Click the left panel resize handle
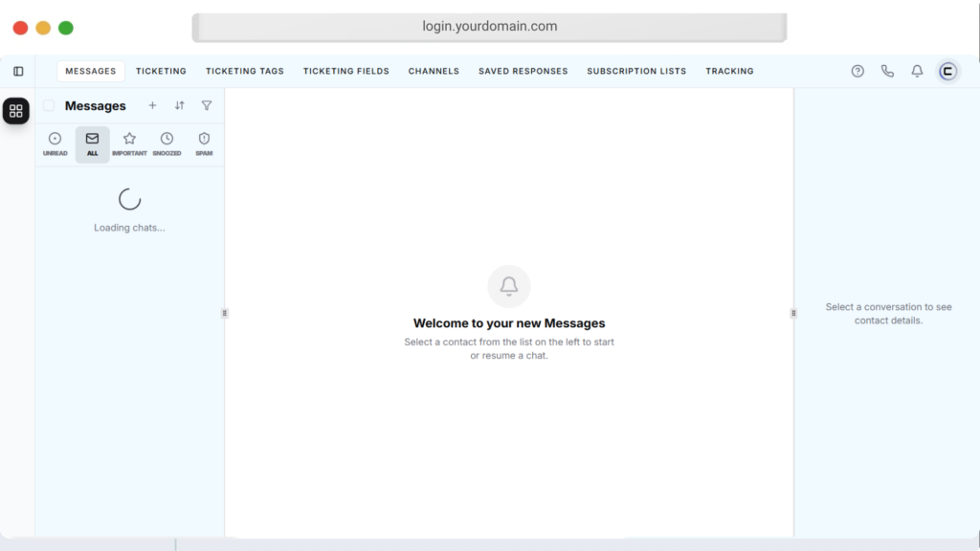Screen dimensions: 980x551 pos(225,313)
